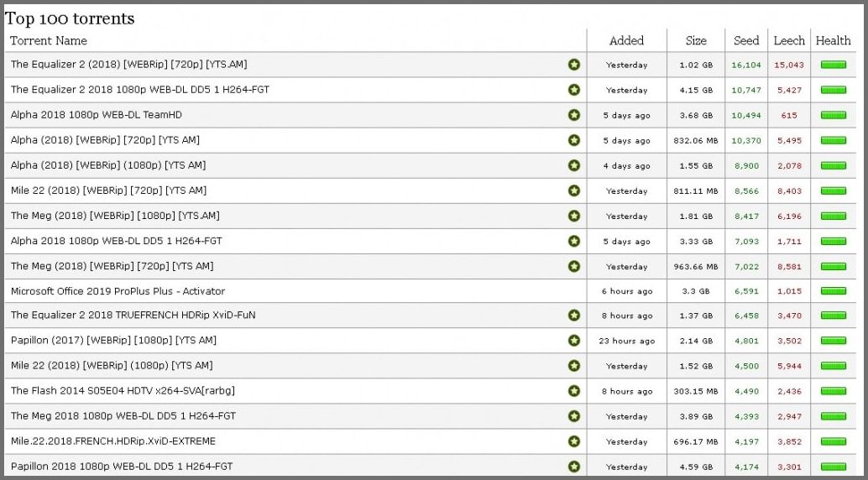Open The Meg 2018 WEB-DL H264-FGT torrent
Image resolution: width=868 pixels, height=480 pixels.
coord(123,415)
